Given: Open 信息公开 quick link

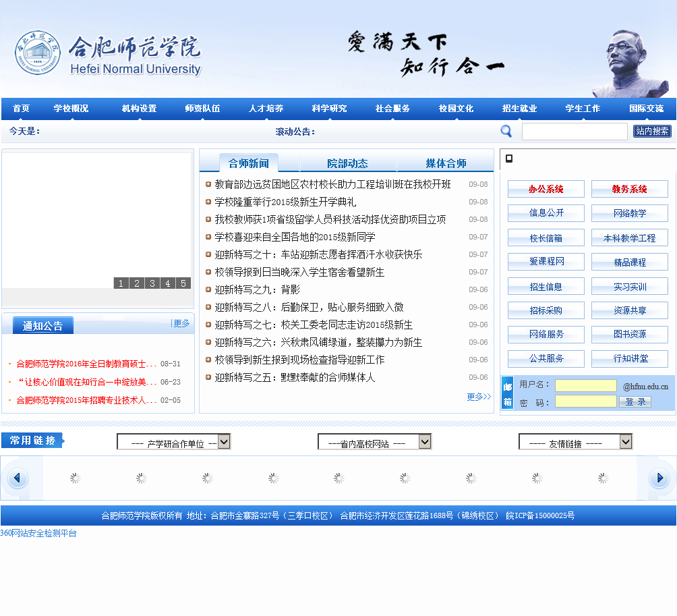Looking at the screenshot, I should pos(546,213).
